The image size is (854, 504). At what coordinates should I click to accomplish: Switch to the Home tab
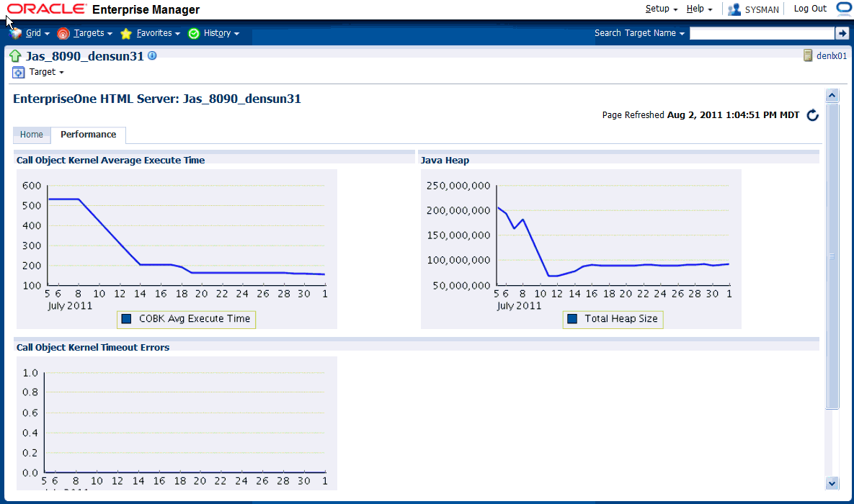pos(32,135)
